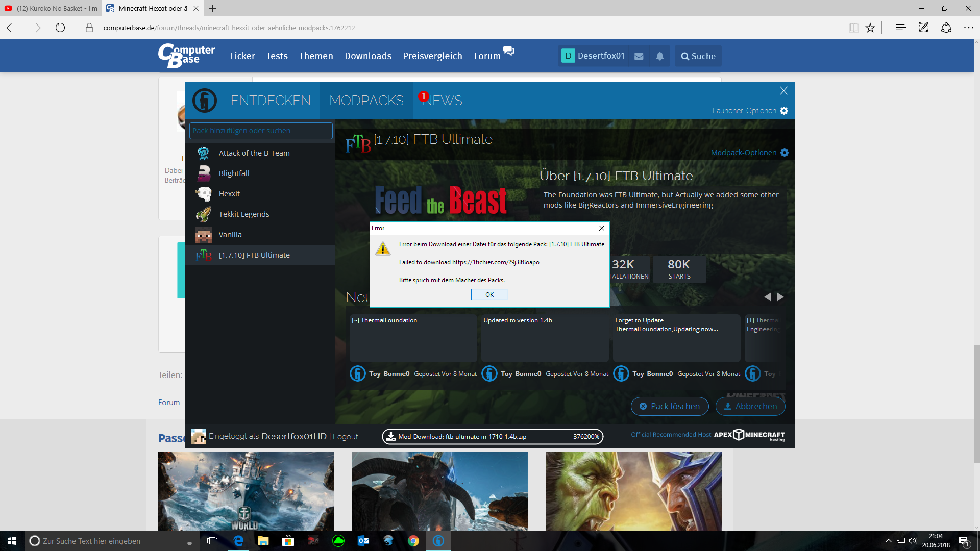980x551 pixels.
Task: Click the Technic launcher logo icon
Action: coord(205,101)
